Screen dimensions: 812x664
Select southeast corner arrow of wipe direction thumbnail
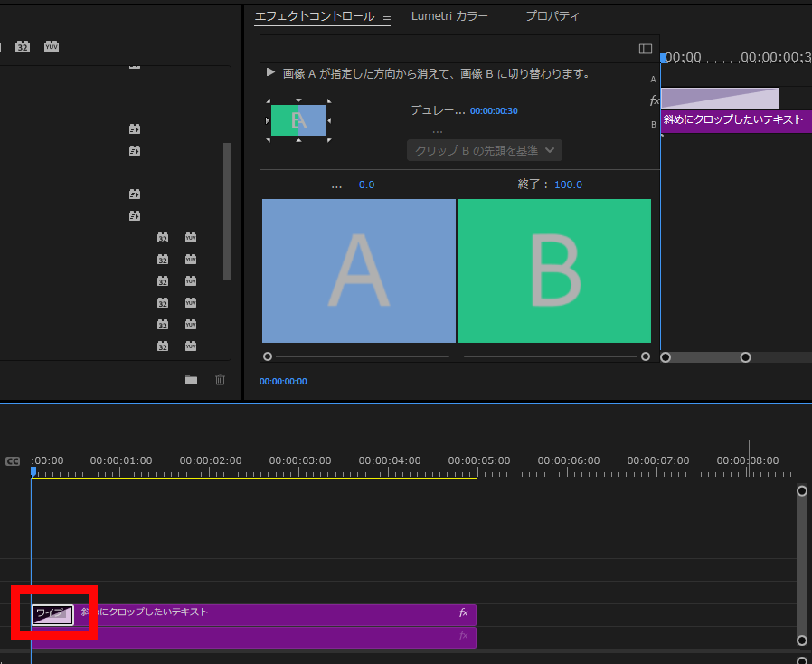coord(329,140)
